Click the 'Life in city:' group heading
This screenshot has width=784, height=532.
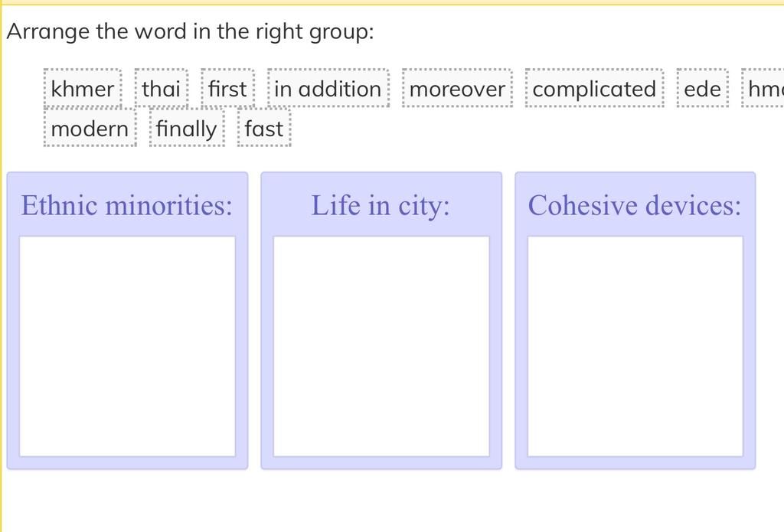[381, 205]
